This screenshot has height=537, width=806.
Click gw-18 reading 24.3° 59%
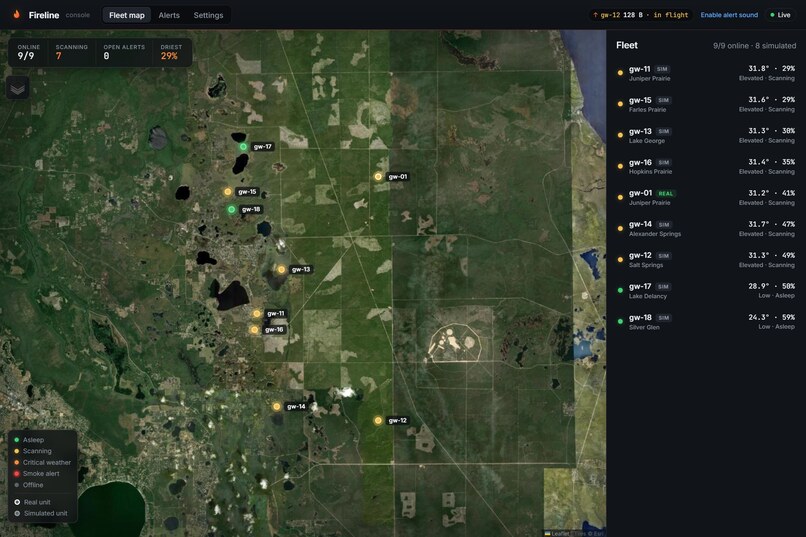coord(772,317)
